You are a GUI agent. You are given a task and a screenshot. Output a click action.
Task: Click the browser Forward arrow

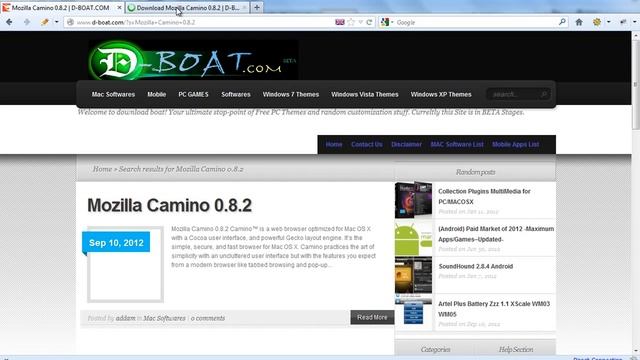click(x=27, y=22)
